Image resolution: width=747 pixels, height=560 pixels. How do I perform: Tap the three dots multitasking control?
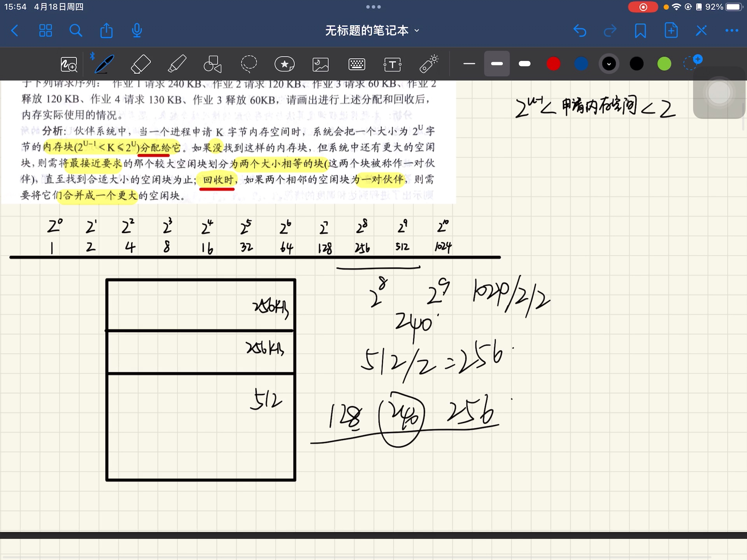373,7
